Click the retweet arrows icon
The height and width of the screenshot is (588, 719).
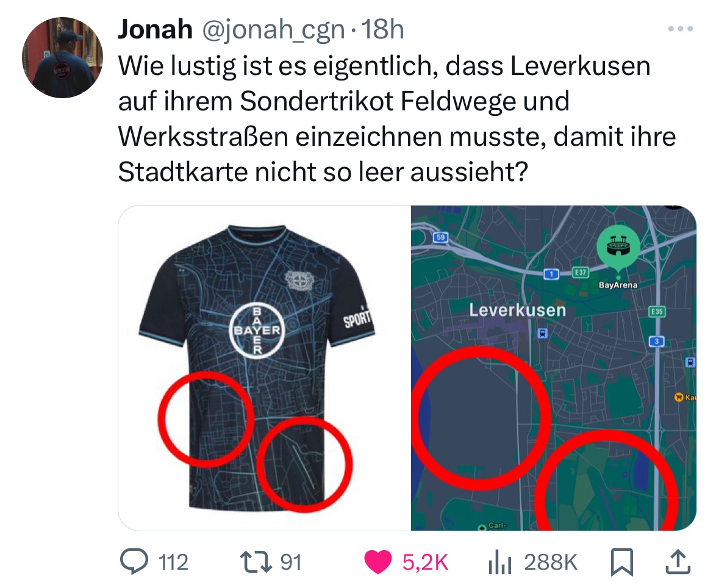tap(257, 562)
